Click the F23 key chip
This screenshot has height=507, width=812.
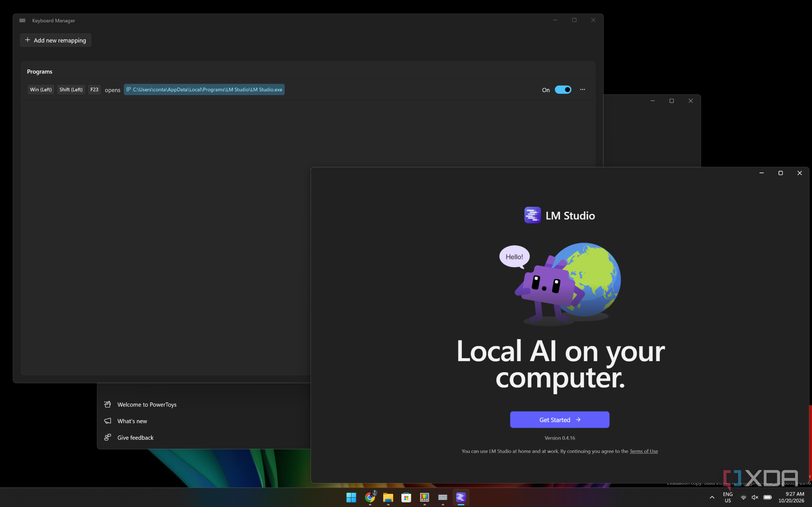pos(94,90)
